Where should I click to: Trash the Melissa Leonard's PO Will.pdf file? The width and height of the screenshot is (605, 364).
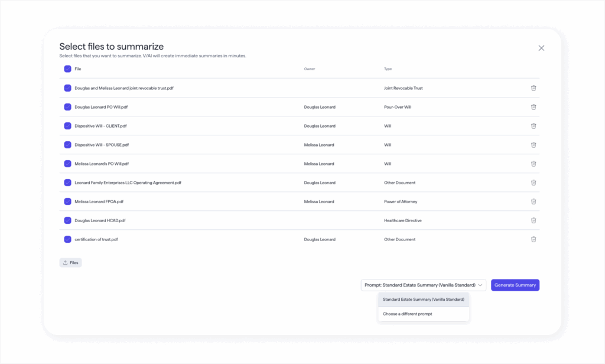(x=534, y=164)
